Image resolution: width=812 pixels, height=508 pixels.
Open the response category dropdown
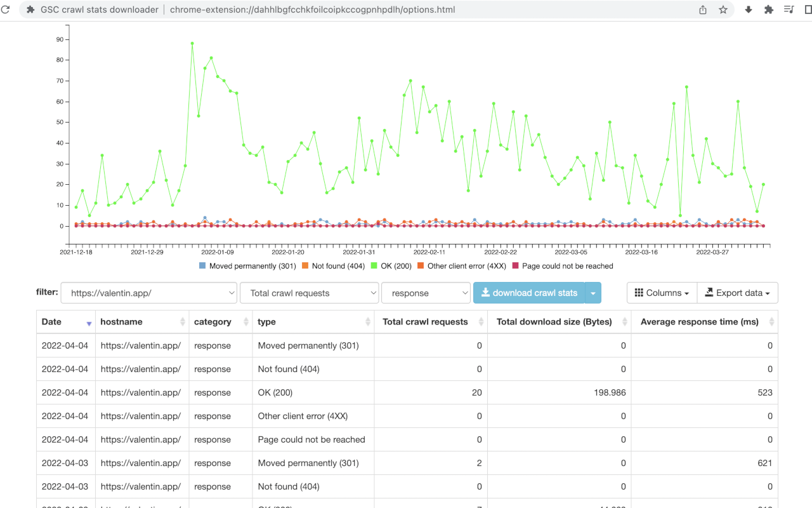[426, 293]
